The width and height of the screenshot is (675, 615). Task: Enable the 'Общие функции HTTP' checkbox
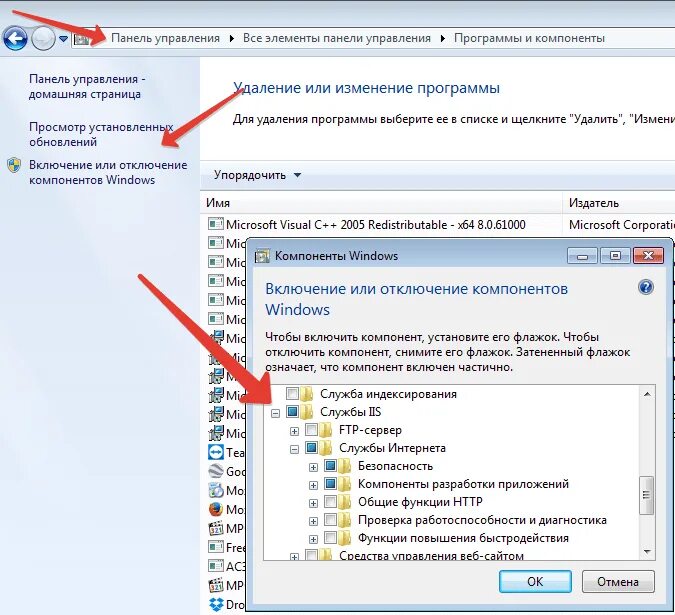pyautogui.click(x=330, y=501)
